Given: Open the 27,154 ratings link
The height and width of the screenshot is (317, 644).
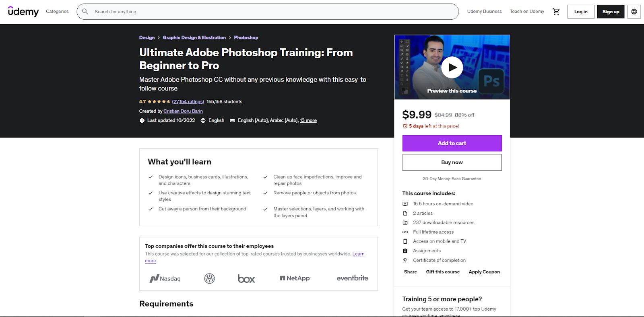Looking at the screenshot, I should point(188,102).
